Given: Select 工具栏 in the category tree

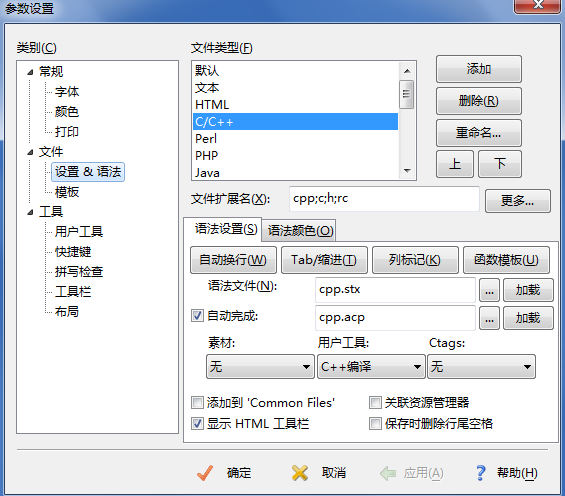Looking at the screenshot, I should point(73,291).
